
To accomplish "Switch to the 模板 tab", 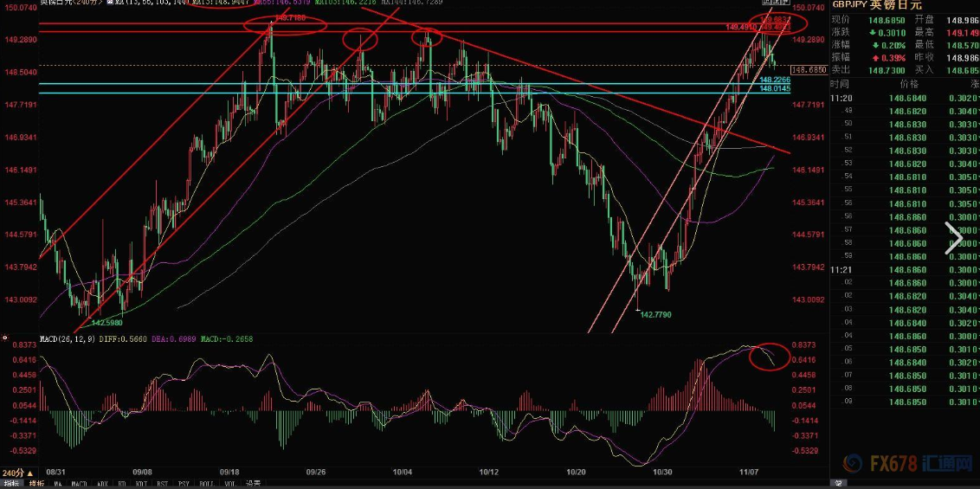I will point(36,484).
